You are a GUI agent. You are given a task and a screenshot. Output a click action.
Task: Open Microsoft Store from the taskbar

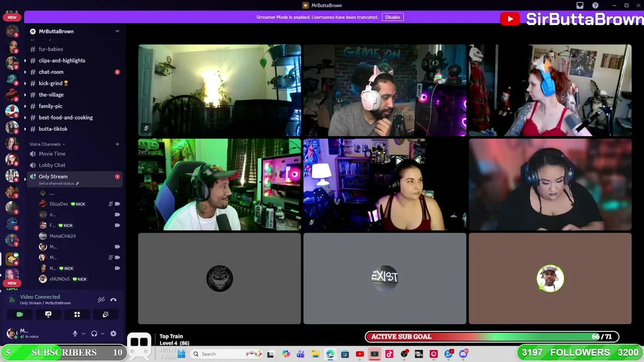pos(345,354)
